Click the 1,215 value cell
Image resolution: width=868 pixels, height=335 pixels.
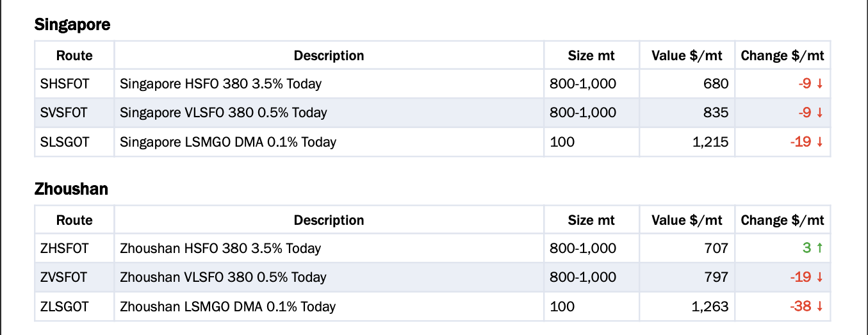[687, 142]
